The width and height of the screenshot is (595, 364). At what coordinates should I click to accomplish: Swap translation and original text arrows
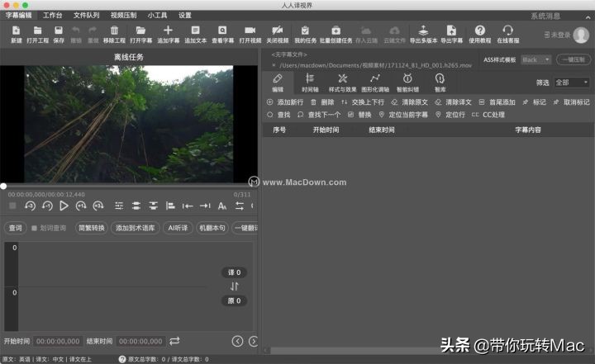[234, 286]
